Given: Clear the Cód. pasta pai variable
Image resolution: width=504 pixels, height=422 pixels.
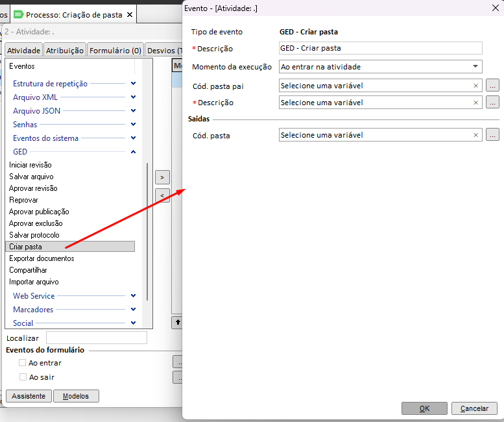Looking at the screenshot, I should pos(475,86).
